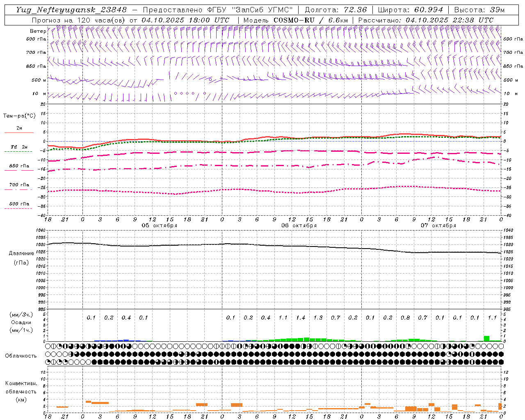Image resolution: width=525 pixels, height=420 pixels.
Task: Click the Давление pressure panel label
Action: point(21,253)
